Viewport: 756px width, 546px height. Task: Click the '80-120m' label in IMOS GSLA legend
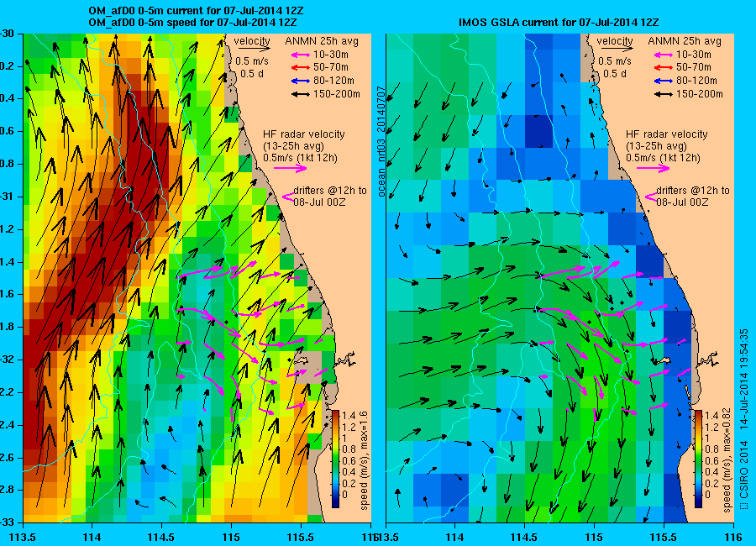pos(696,81)
